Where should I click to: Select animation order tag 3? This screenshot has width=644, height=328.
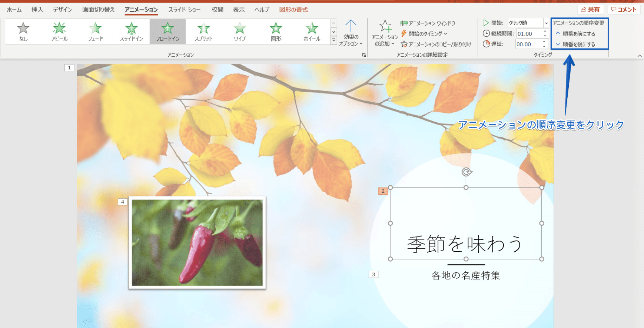point(374,274)
